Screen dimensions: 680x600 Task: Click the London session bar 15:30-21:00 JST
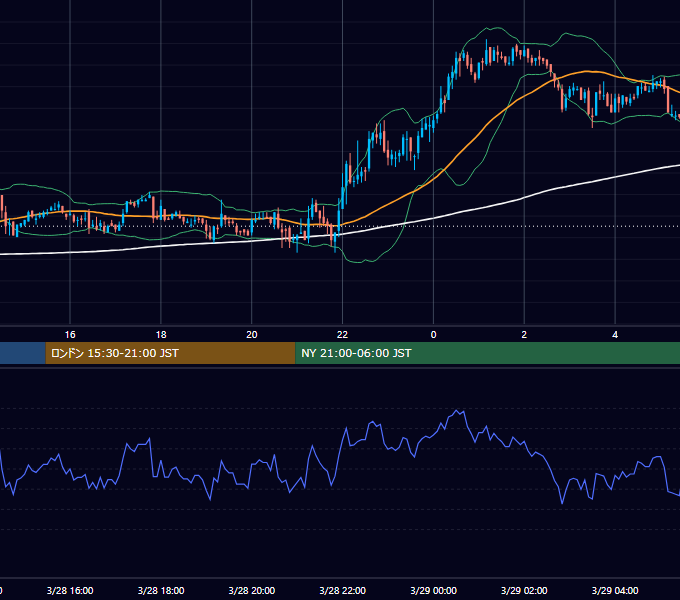pyautogui.click(x=170, y=353)
